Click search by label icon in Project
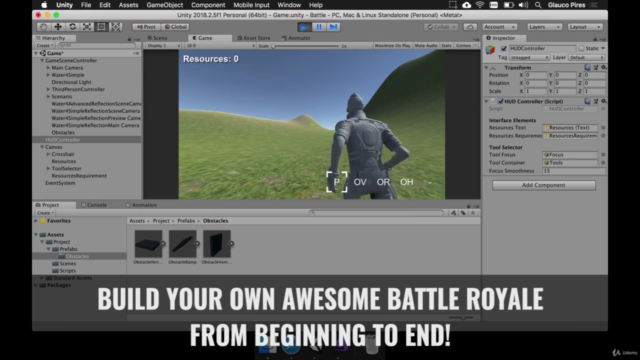The height and width of the screenshot is (360, 640). click(463, 213)
